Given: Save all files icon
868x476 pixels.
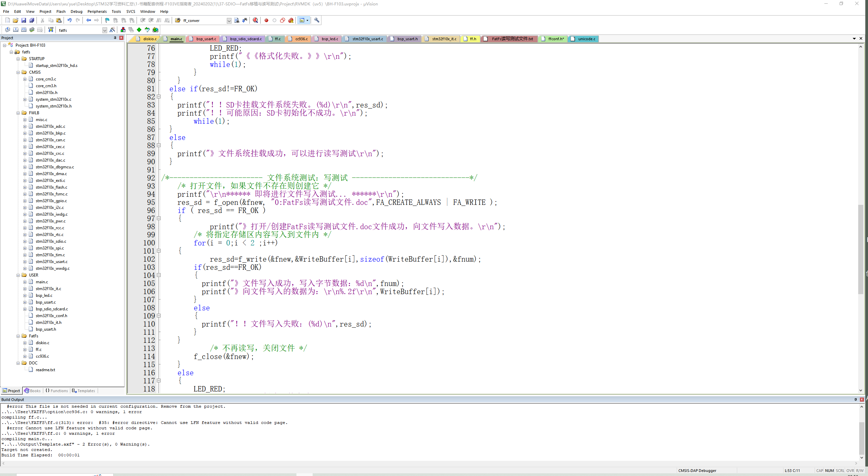Looking at the screenshot, I should (x=32, y=20).
